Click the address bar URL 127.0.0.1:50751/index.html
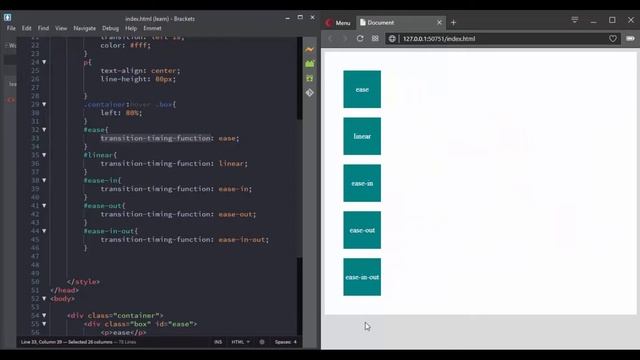This screenshot has height=360, width=640. click(x=439, y=39)
